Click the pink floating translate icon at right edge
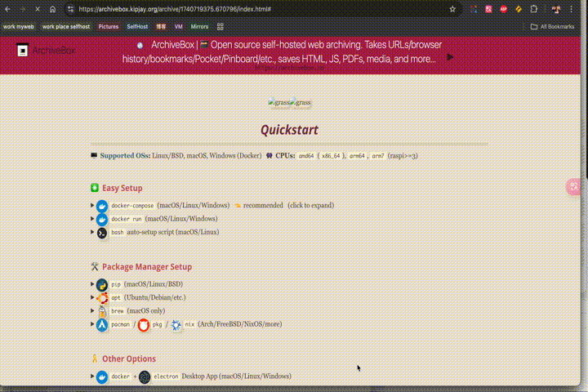This screenshot has width=588, height=392. [x=574, y=186]
